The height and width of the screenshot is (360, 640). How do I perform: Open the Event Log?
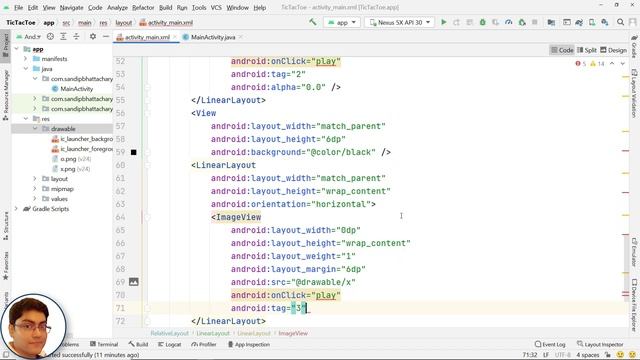coord(550,344)
